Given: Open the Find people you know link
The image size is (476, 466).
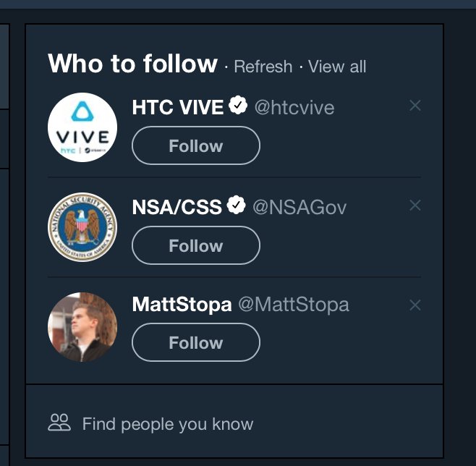Looking at the screenshot, I should point(168,423).
